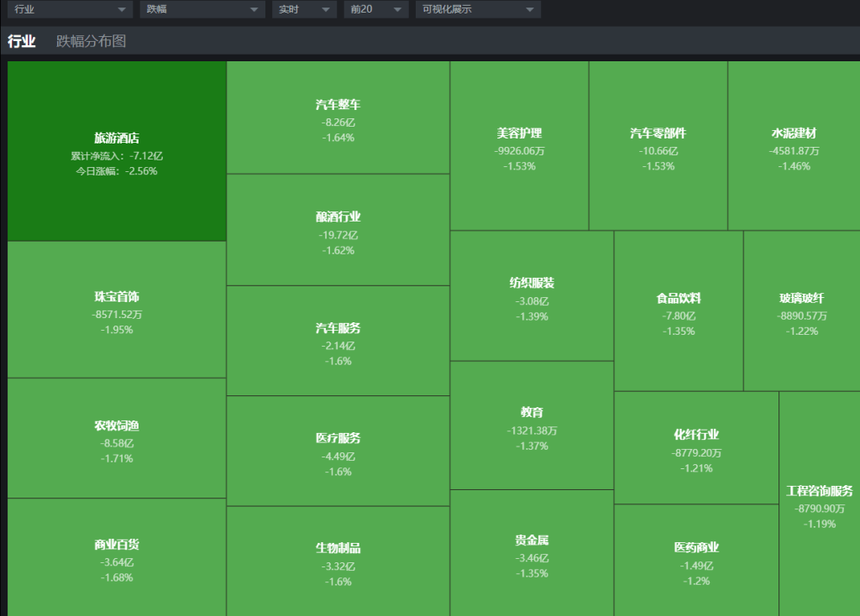Image resolution: width=860 pixels, height=616 pixels.
Task: Open the 教育 sector tile
Action: coord(532,427)
